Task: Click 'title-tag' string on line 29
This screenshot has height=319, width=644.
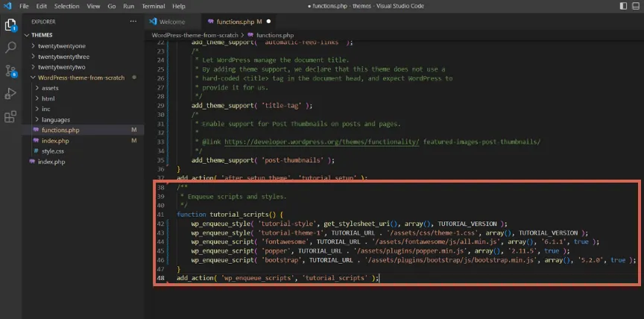Action: 282,106
